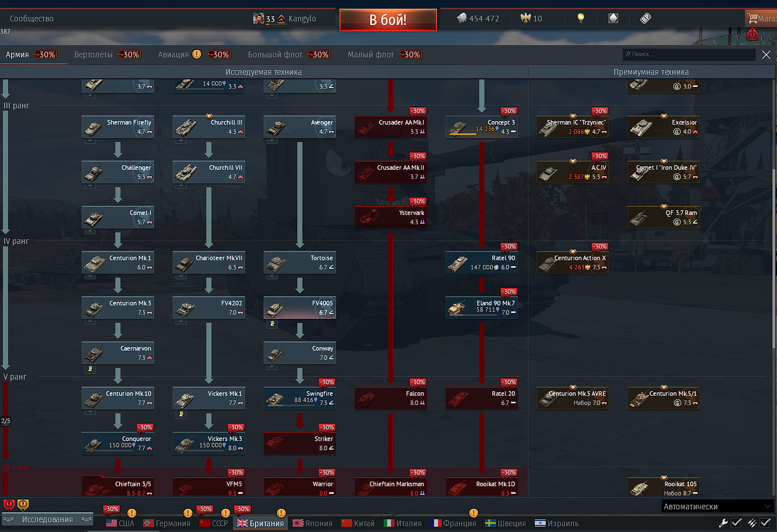
Task: Expand the Исследования panel right chevron
Action: click(x=86, y=519)
